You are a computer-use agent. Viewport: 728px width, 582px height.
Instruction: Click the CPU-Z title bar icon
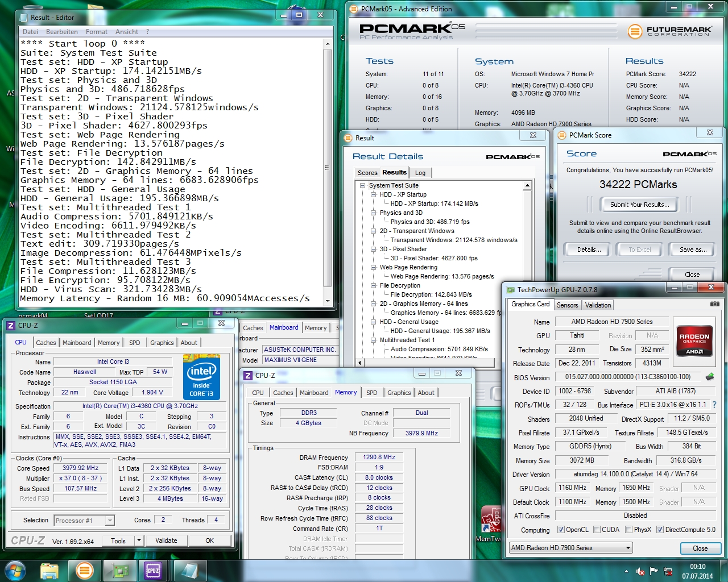pyautogui.click(x=11, y=326)
